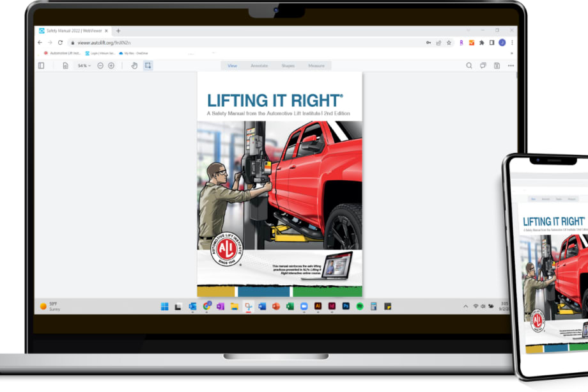Open the Windows Start menu
The image size is (588, 392).
tap(165, 306)
